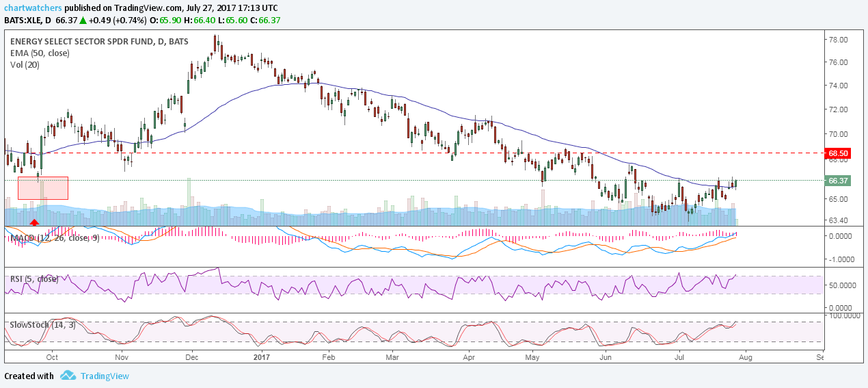
Task: Click the 'Jun' time axis label
Action: [606, 357]
